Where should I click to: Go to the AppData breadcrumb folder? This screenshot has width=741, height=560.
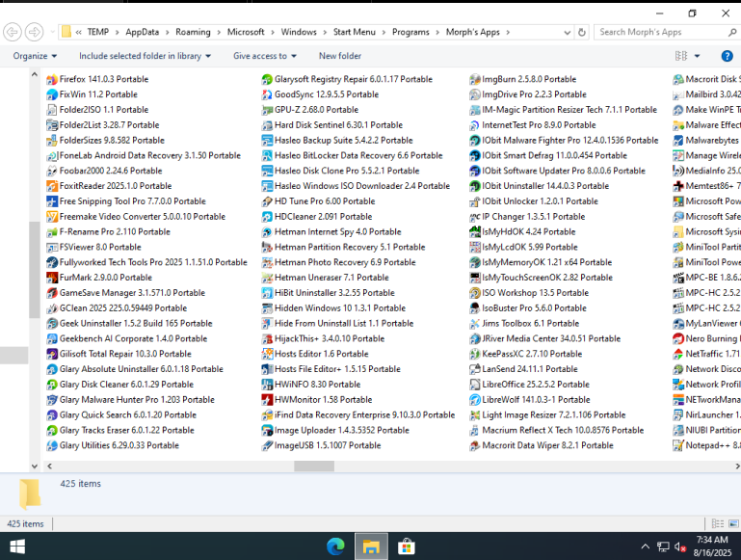click(x=143, y=32)
